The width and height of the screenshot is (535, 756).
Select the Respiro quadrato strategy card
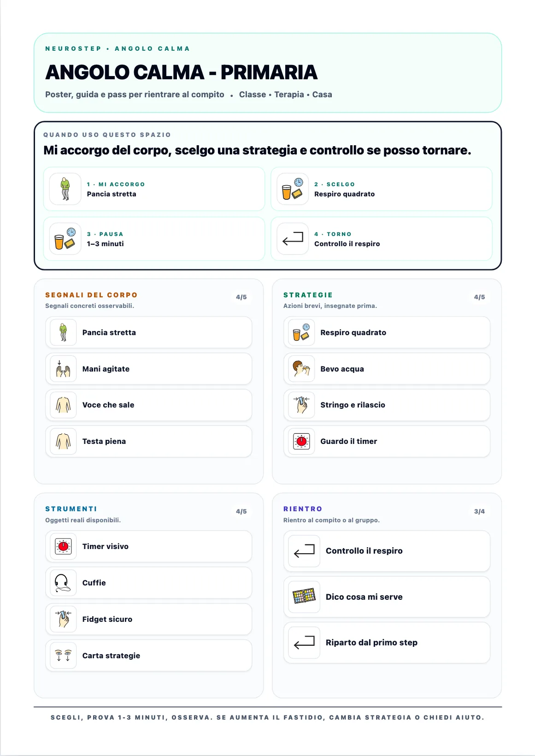click(x=387, y=332)
